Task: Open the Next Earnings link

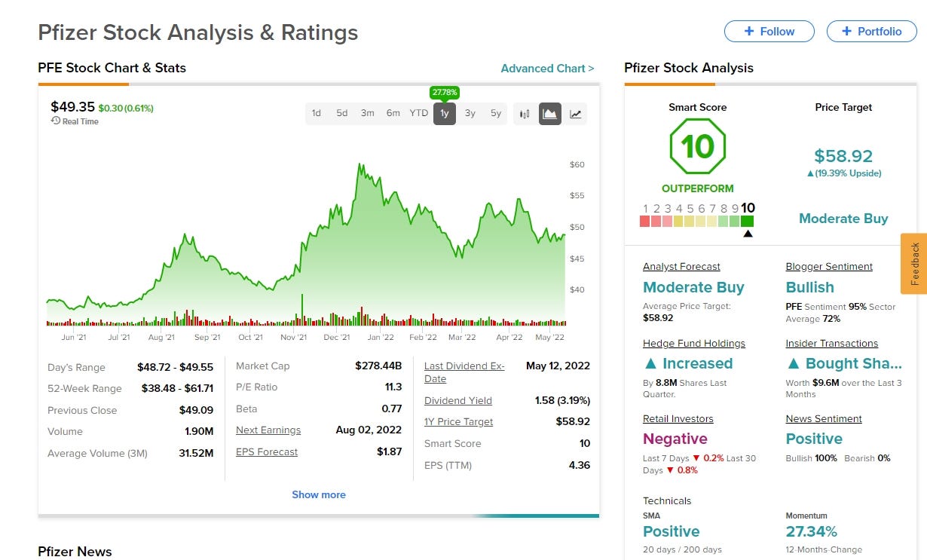Action: pyautogui.click(x=268, y=430)
